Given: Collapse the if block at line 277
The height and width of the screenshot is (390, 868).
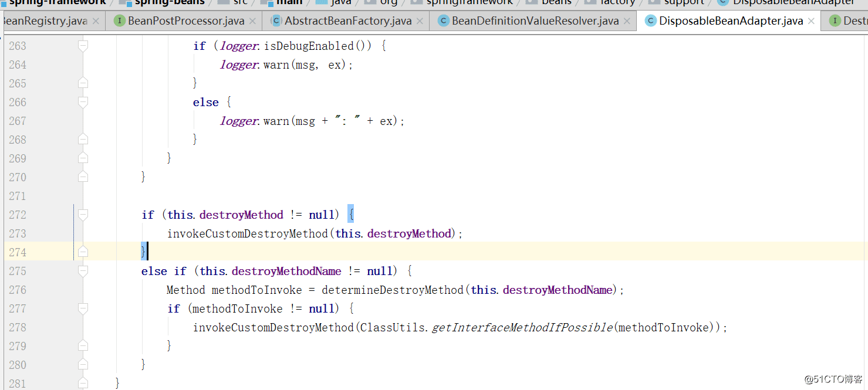Looking at the screenshot, I should (83, 308).
